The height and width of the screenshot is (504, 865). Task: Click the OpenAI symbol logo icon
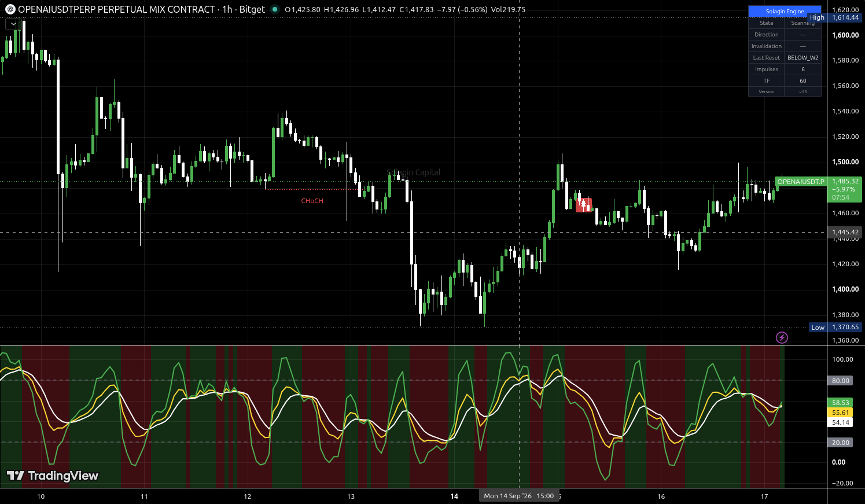coord(10,9)
